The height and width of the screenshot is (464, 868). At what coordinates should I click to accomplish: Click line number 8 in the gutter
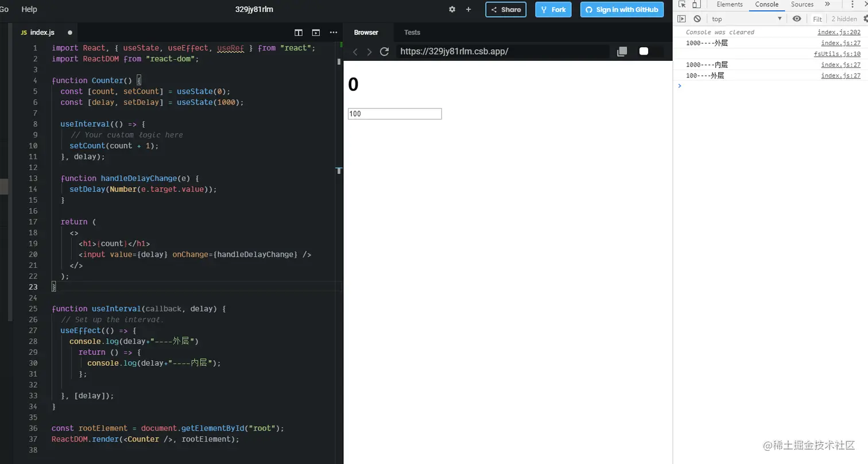(x=35, y=124)
